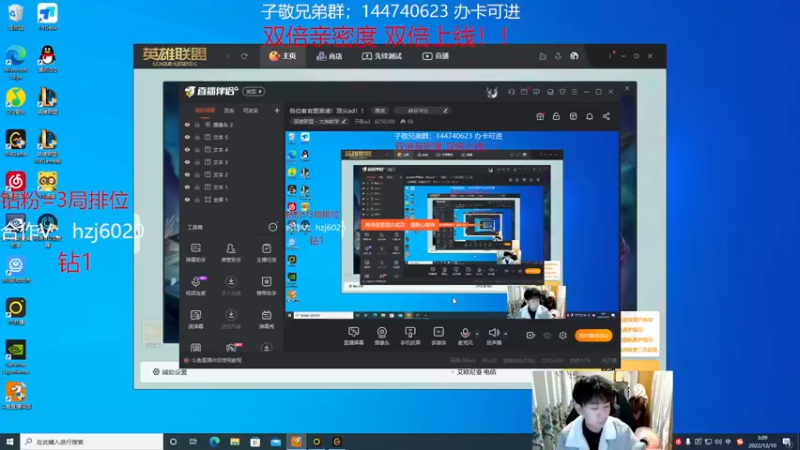Click the refresh icon in the League client
This screenshot has height=450, width=800.
click(244, 56)
